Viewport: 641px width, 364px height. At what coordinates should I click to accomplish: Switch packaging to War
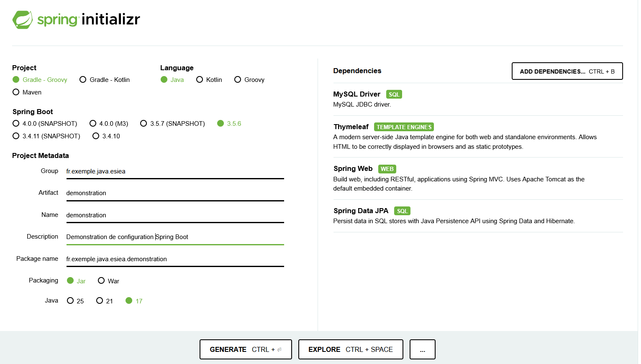[101, 281]
